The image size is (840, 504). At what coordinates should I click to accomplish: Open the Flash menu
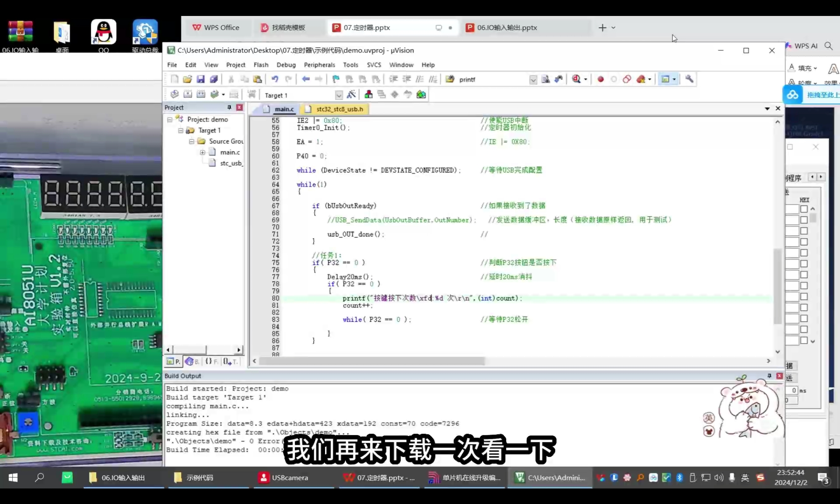click(x=261, y=65)
